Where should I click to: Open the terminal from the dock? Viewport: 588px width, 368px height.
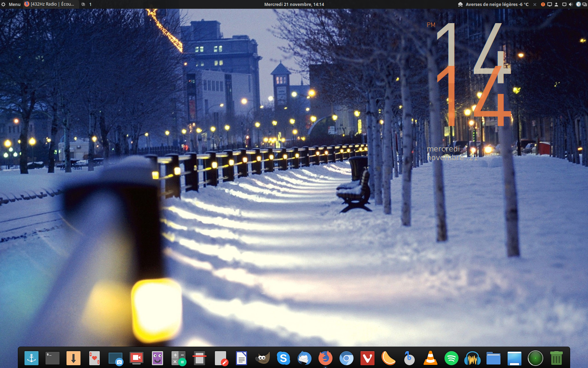tap(52, 358)
